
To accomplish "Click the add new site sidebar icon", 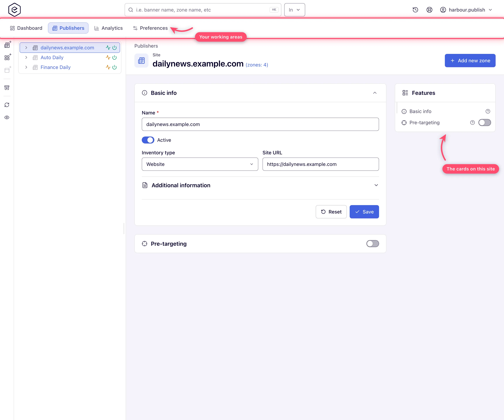I will pos(8,44).
